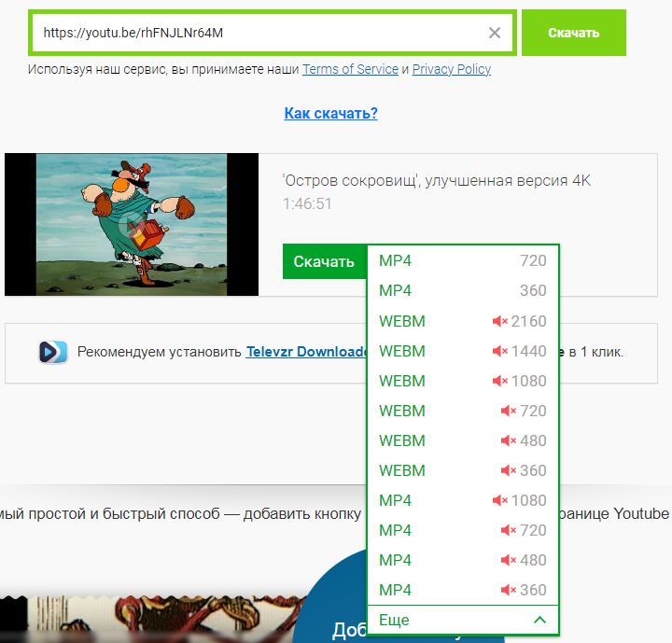
Task: Open the Terms of Service link
Action: tap(350, 69)
